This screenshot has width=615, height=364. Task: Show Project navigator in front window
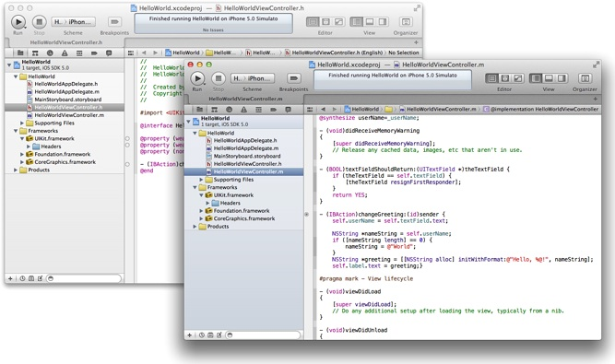[x=200, y=110]
